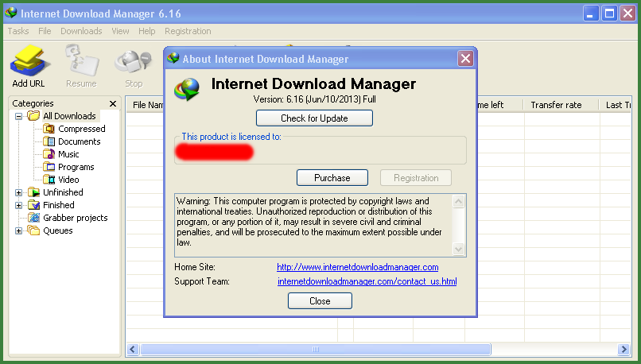Click the greyed-out Registration button in dialog

point(416,178)
